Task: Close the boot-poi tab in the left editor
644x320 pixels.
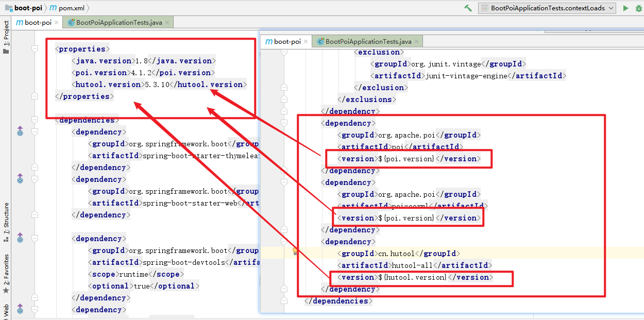Action: coord(57,23)
